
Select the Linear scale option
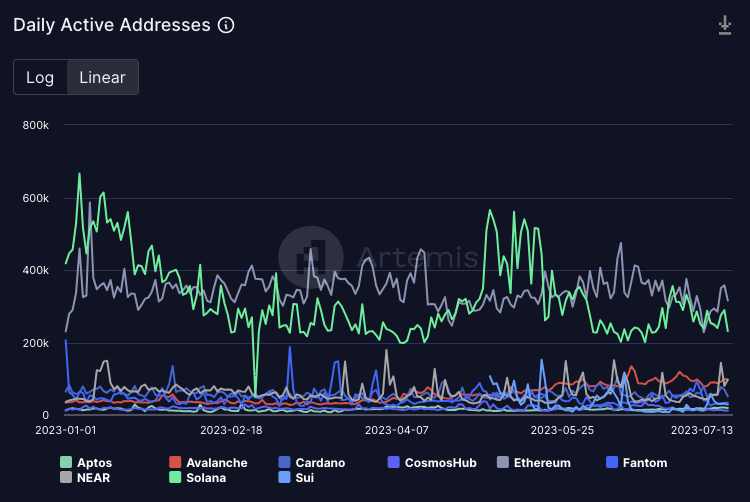(102, 77)
